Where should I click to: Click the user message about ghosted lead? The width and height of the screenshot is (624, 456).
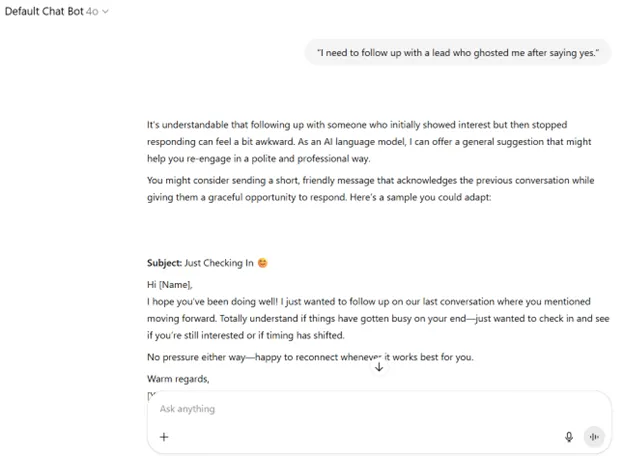point(458,53)
